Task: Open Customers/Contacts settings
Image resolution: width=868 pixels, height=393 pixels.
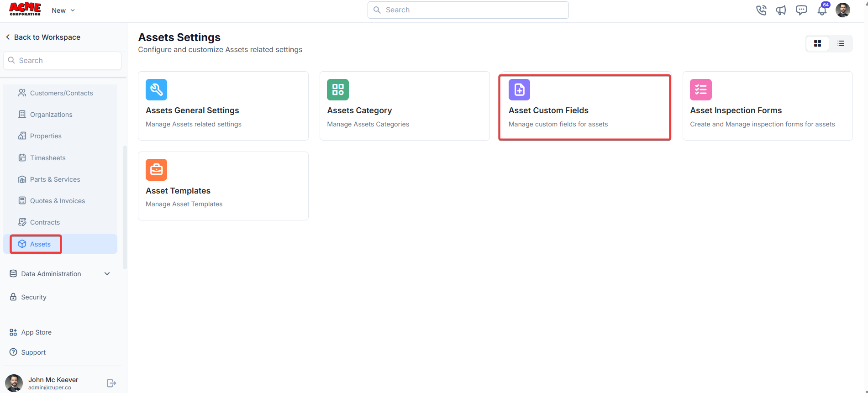Action: point(60,93)
